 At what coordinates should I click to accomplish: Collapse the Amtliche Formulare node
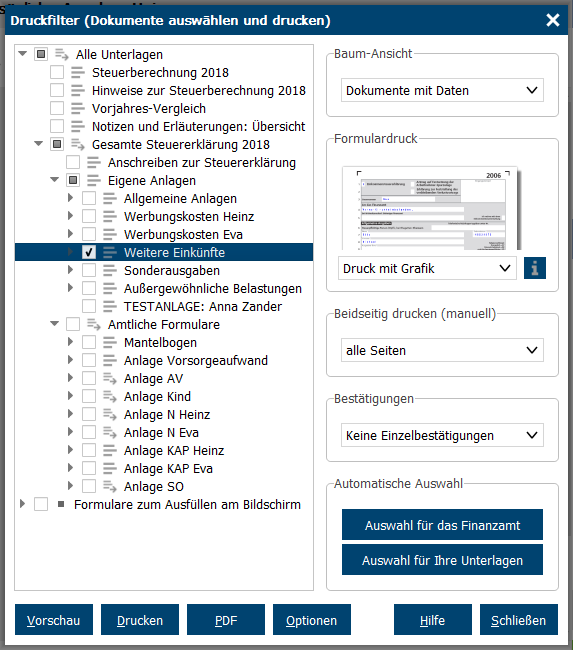(x=54, y=324)
